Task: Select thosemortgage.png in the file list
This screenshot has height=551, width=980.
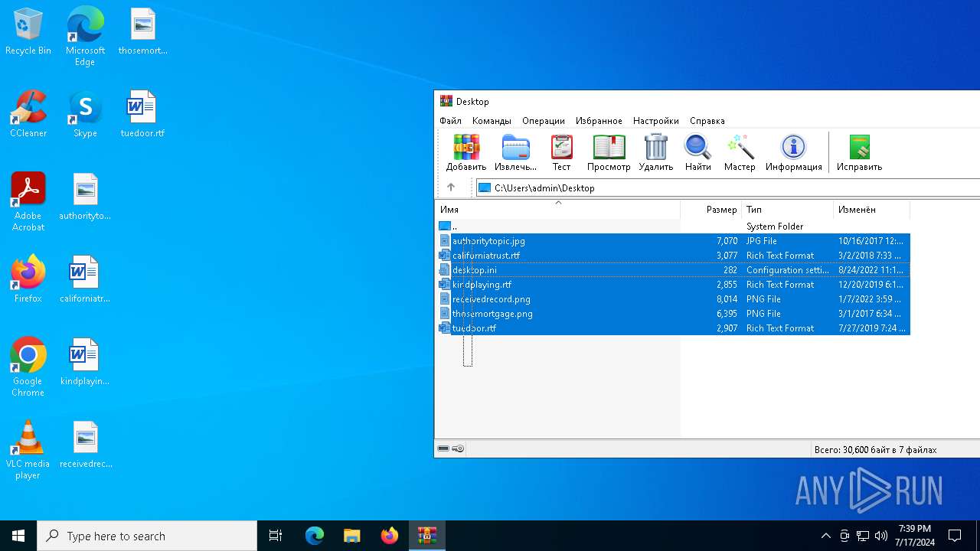Action: [x=674, y=314]
